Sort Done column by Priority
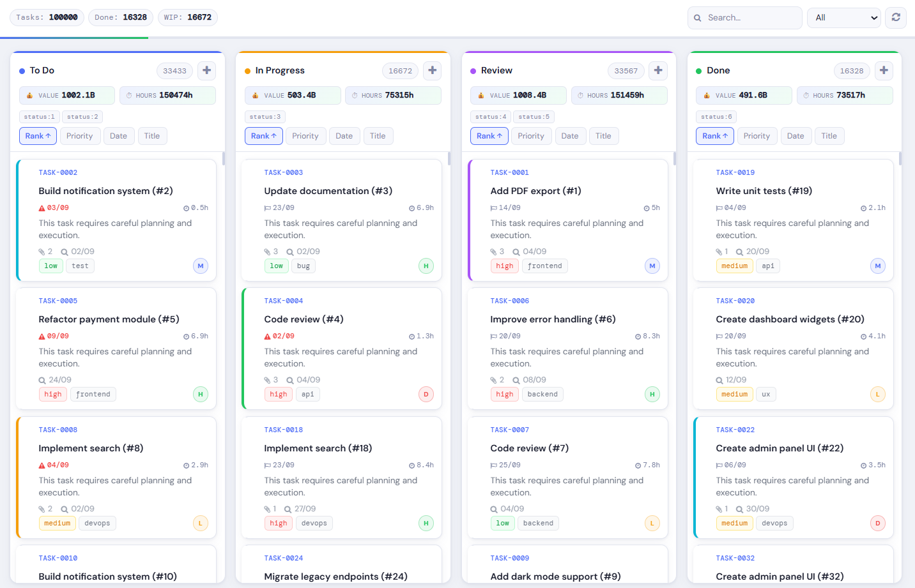The image size is (915, 588). click(x=757, y=136)
